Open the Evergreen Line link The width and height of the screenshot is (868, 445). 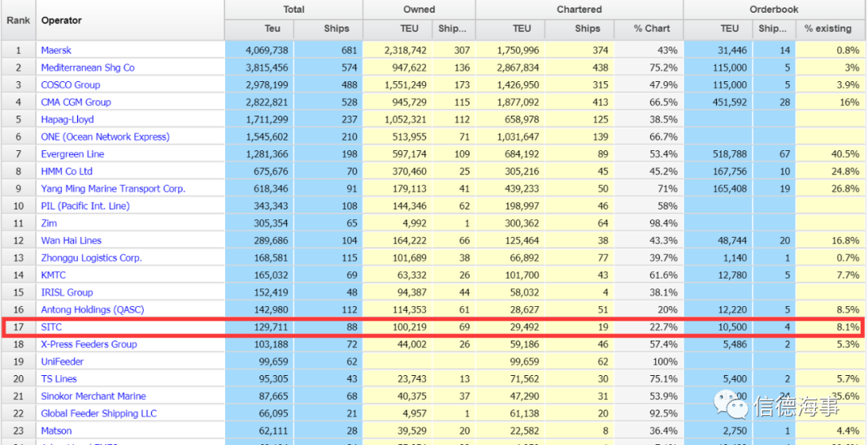(x=72, y=154)
